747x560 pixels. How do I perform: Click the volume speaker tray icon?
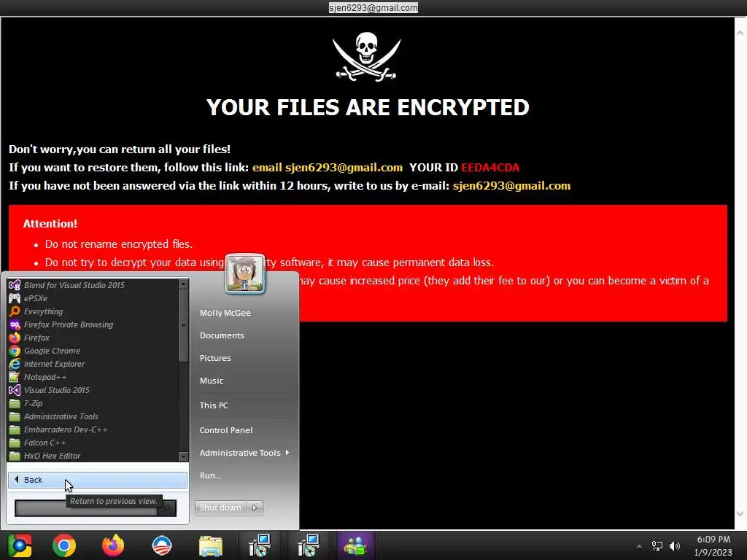point(674,545)
